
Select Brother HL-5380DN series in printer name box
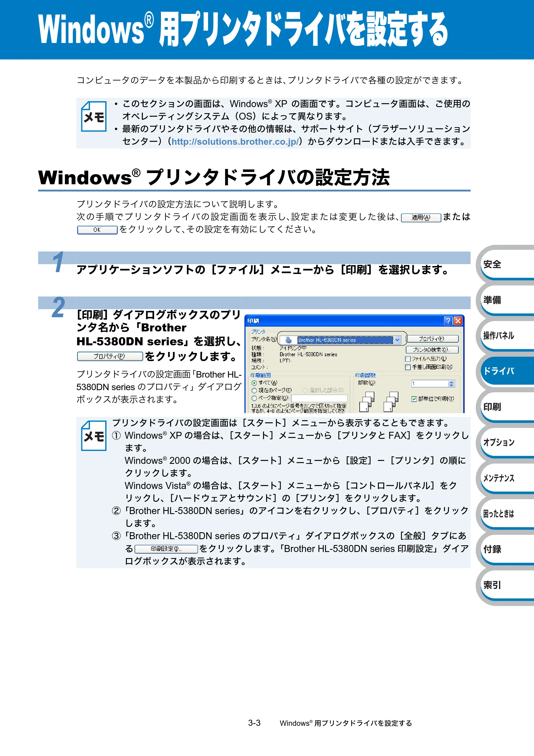[x=345, y=340]
